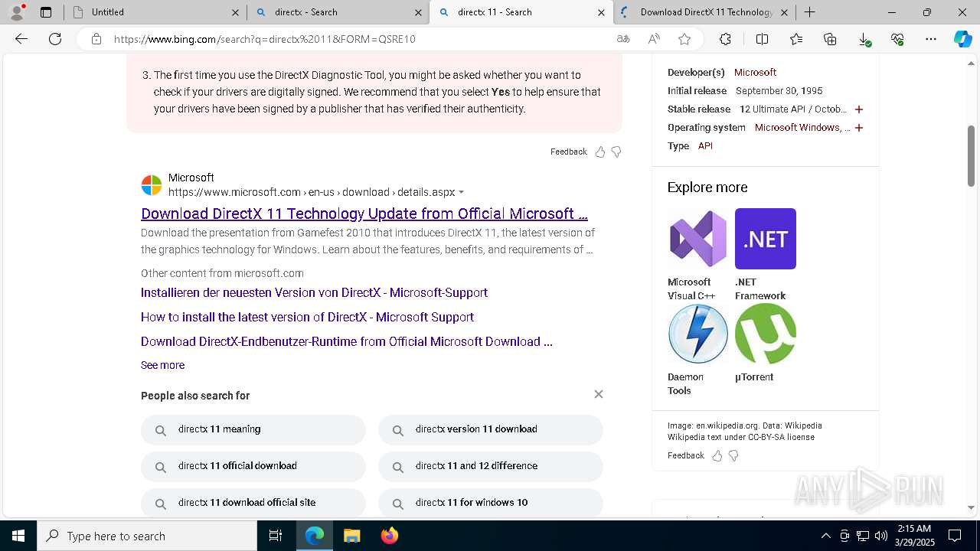Close the directx 11 - Search tab
This screenshot has height=551, width=980.
(x=601, y=12)
